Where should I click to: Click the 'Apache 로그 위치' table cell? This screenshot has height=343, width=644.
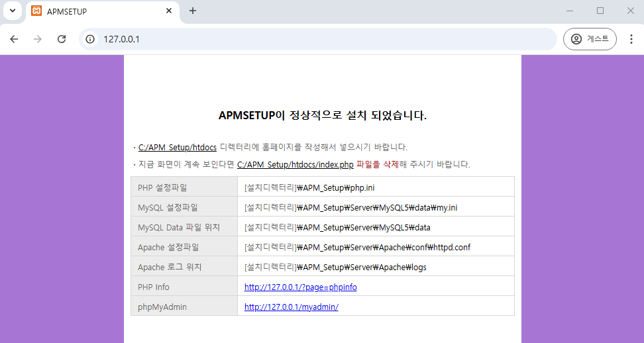[184, 266]
